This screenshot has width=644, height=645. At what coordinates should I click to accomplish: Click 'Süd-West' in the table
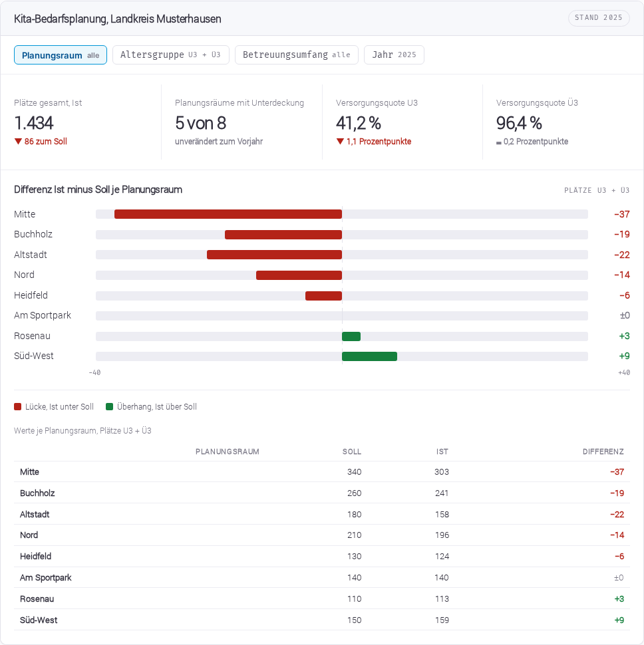point(39,620)
